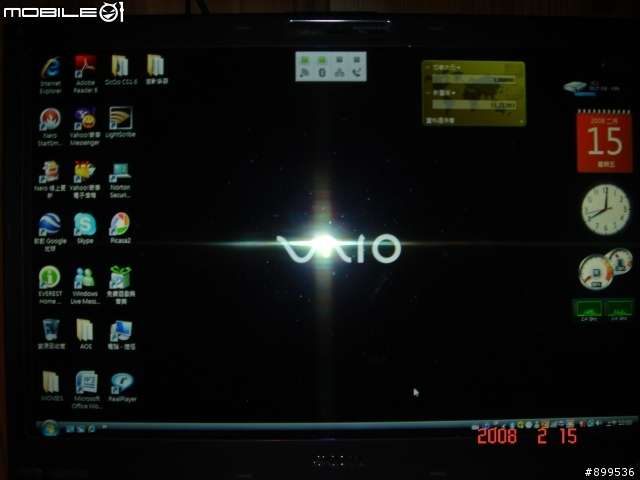The image size is (640, 480).
Task: Launch Norton Security shortcut
Action: click(120, 180)
